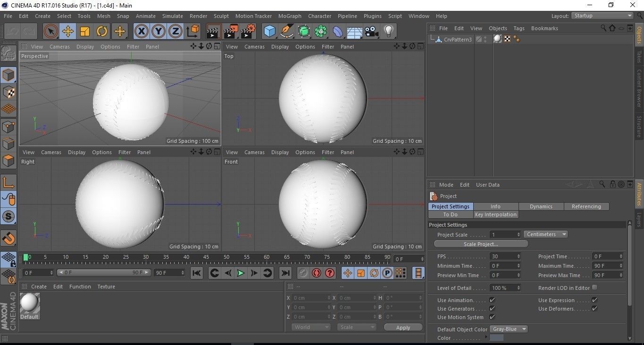Open Edit Render Settings icon
Image resolution: width=644 pixels, height=345 pixels.
(248, 32)
